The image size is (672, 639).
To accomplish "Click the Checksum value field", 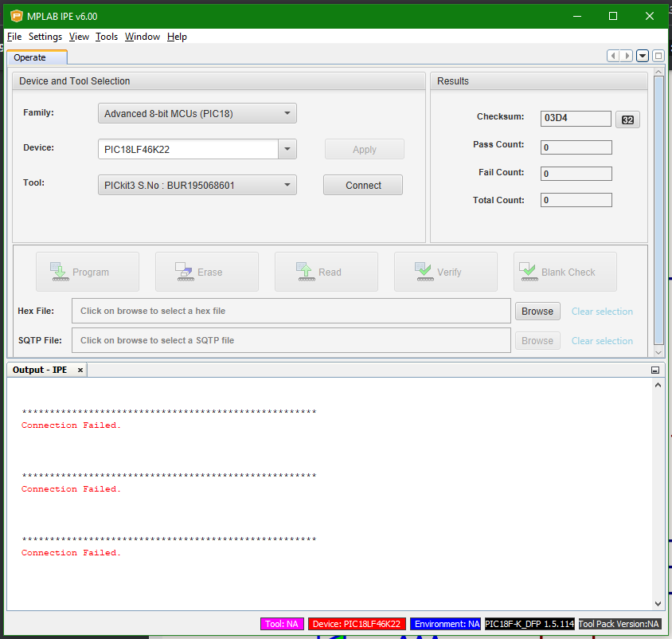I will click(x=576, y=119).
